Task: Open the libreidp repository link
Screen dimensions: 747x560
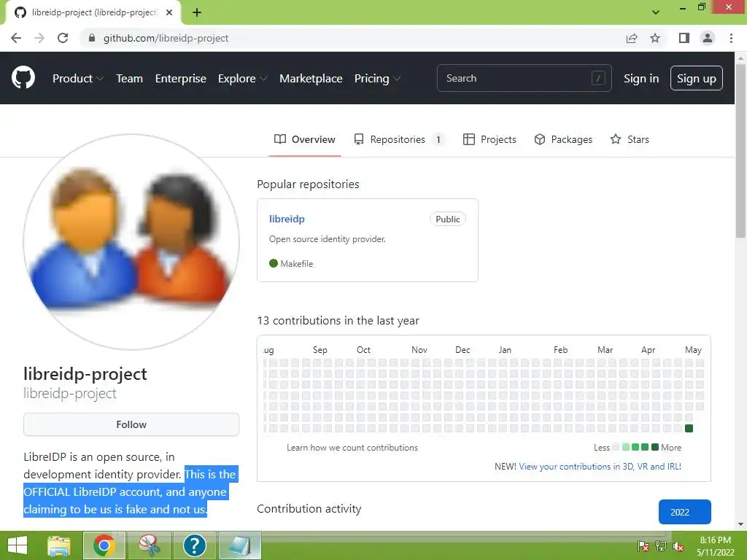Action: [x=287, y=219]
